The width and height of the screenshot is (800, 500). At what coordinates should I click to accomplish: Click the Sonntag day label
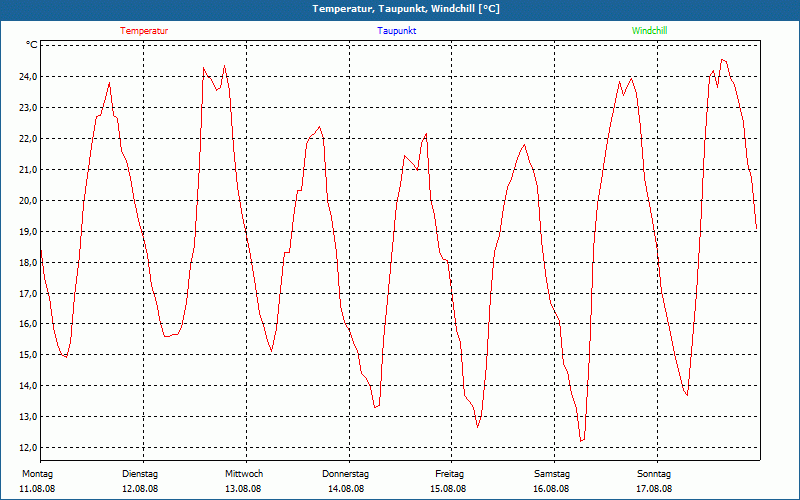(x=654, y=474)
